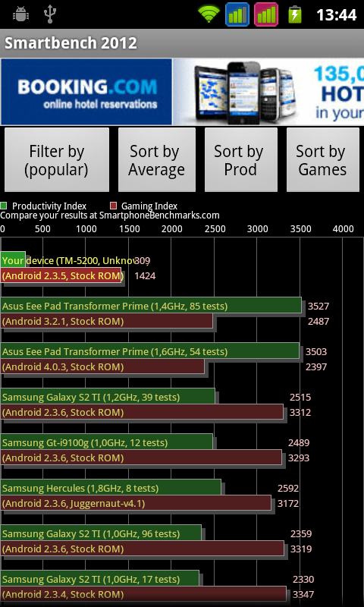Select Android 2.3.5 Stock ROM gaming bar
The image size is (364, 607).
point(61,275)
